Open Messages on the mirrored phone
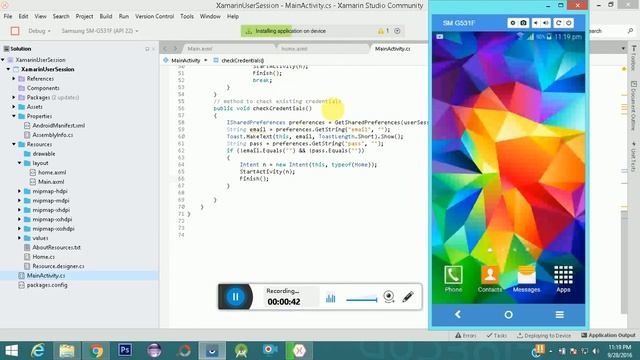Image resolution: width=640 pixels, height=360 pixels. (527, 279)
